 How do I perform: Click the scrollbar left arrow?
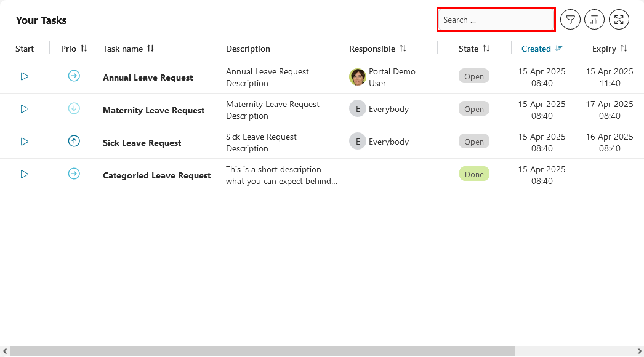coord(5,351)
